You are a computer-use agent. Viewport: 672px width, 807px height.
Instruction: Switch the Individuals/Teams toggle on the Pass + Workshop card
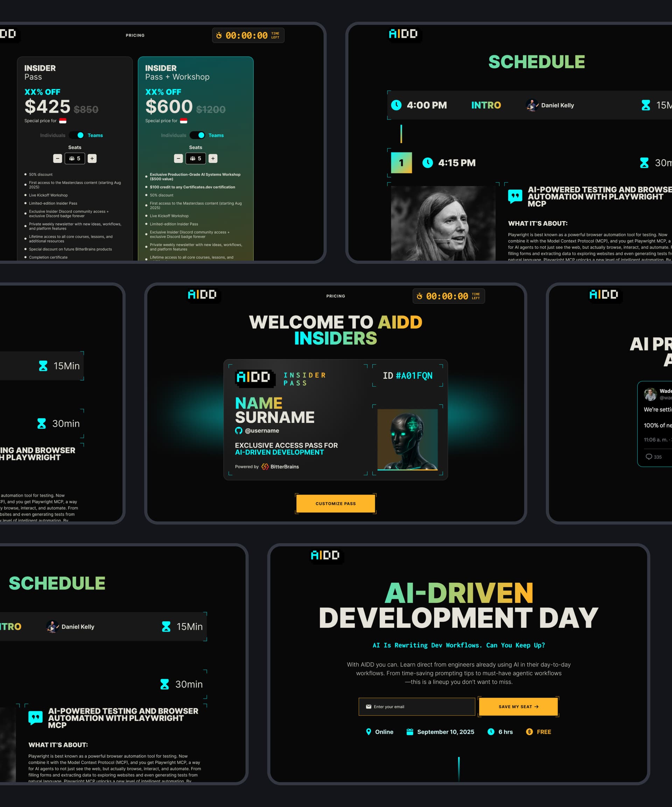coord(197,135)
